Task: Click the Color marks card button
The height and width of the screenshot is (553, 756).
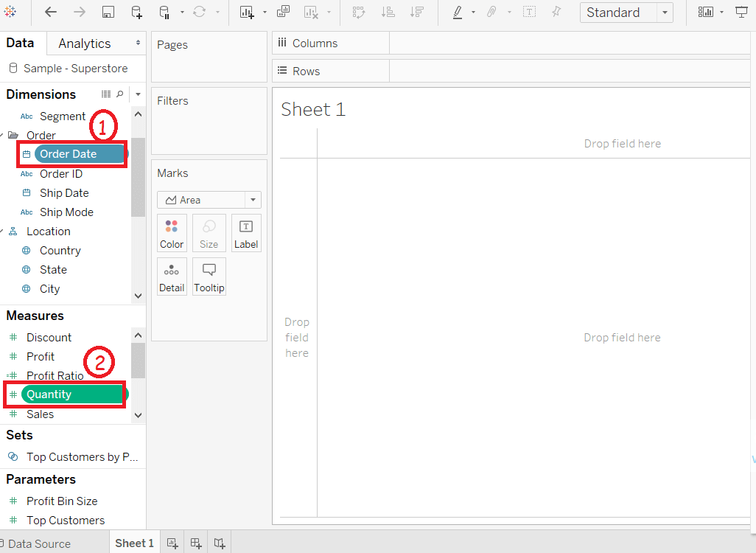Action: pyautogui.click(x=172, y=234)
